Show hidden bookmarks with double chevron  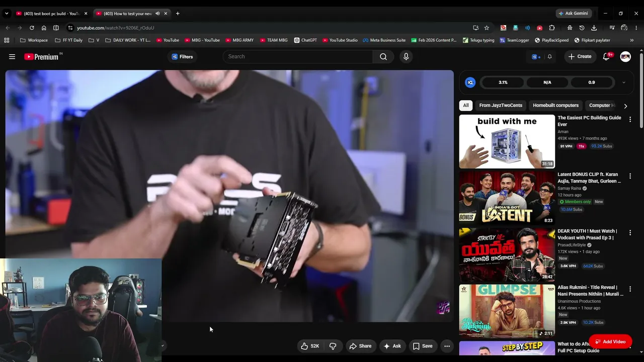pyautogui.click(x=632, y=40)
